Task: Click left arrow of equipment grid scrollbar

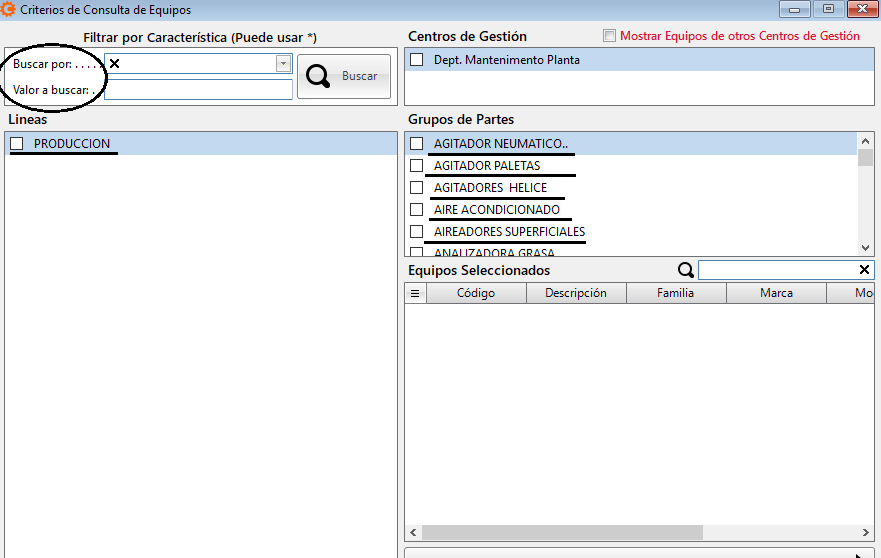Action: click(x=414, y=532)
